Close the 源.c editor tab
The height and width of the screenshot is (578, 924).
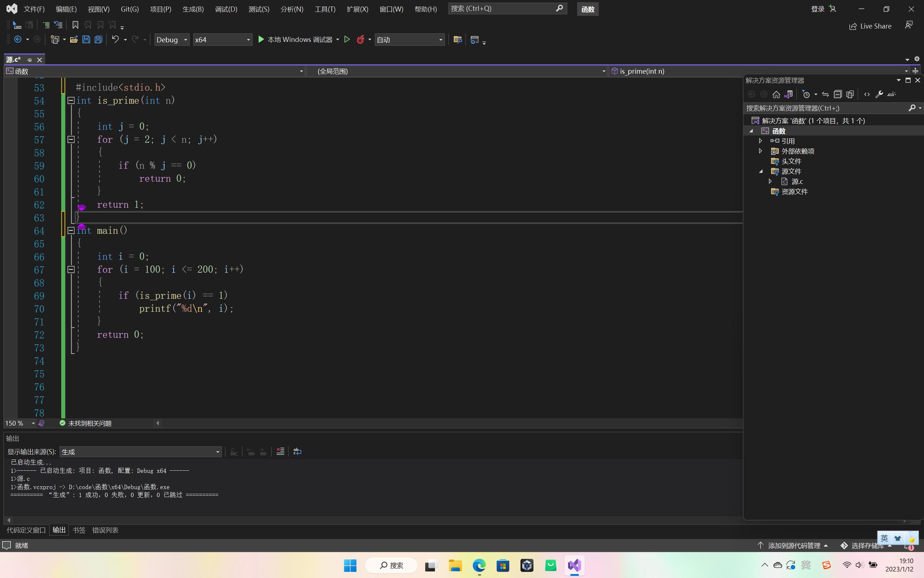[39, 60]
